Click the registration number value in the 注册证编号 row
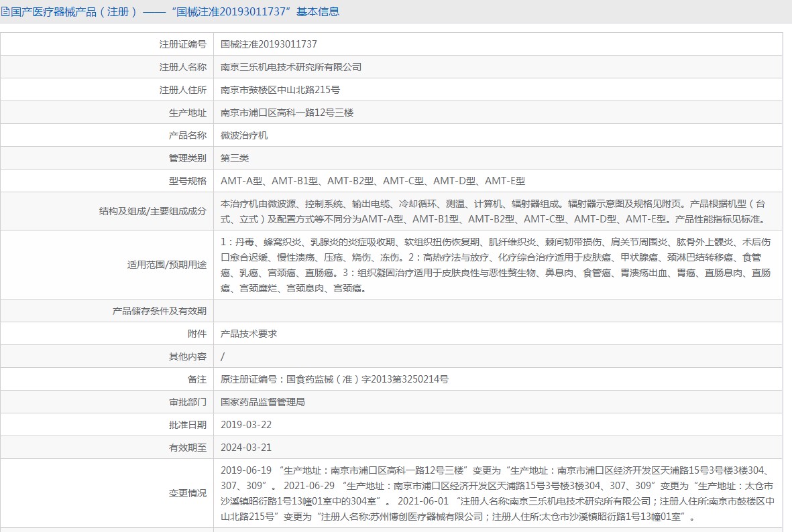This screenshot has width=792, height=532. pyautogui.click(x=269, y=44)
